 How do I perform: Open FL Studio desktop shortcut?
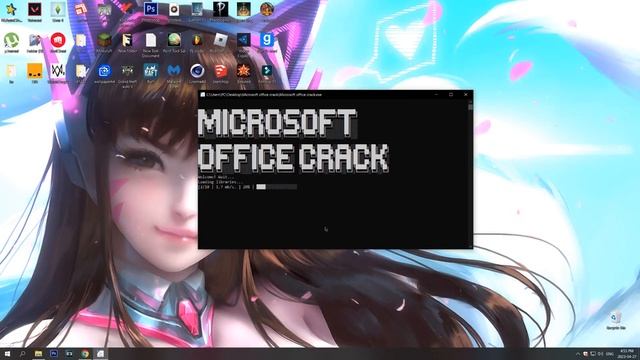coord(197,41)
